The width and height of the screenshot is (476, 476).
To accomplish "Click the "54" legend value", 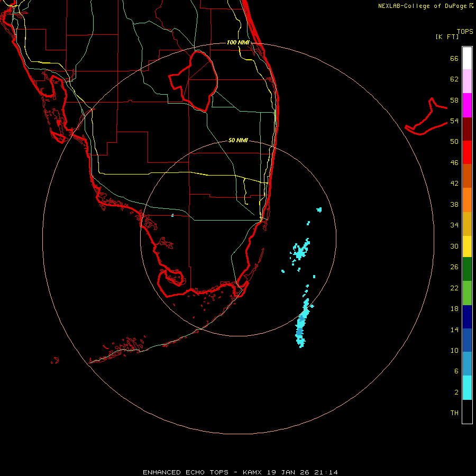I will [454, 121].
